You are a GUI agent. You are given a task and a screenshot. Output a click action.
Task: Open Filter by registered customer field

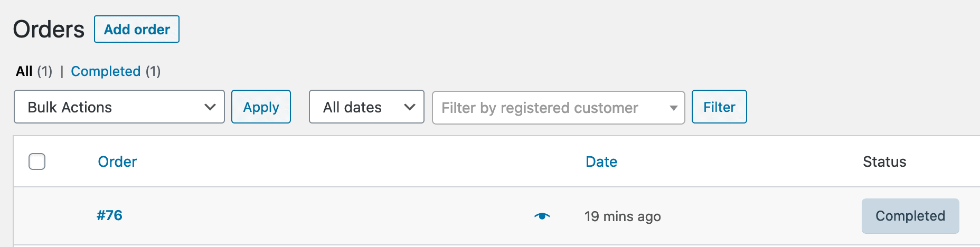pyautogui.click(x=558, y=107)
